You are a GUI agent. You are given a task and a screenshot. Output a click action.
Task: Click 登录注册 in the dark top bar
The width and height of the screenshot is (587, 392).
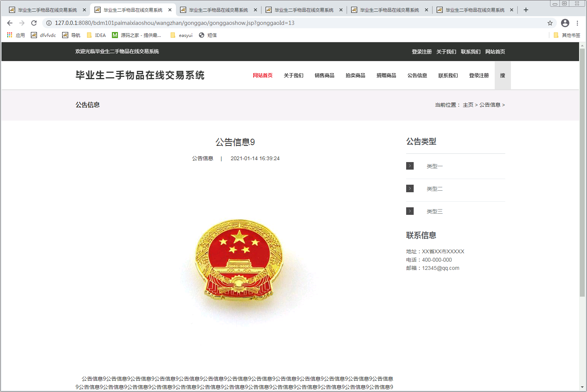click(422, 52)
